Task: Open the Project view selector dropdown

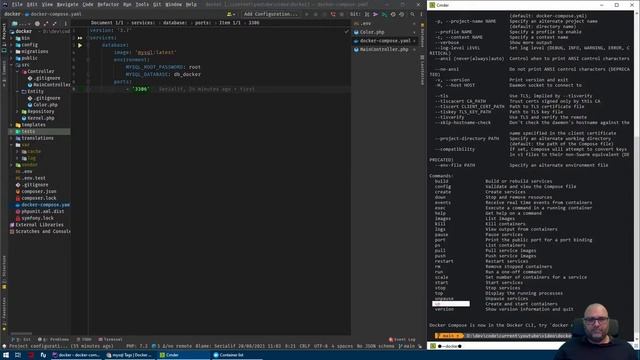Action: tap(21, 23)
